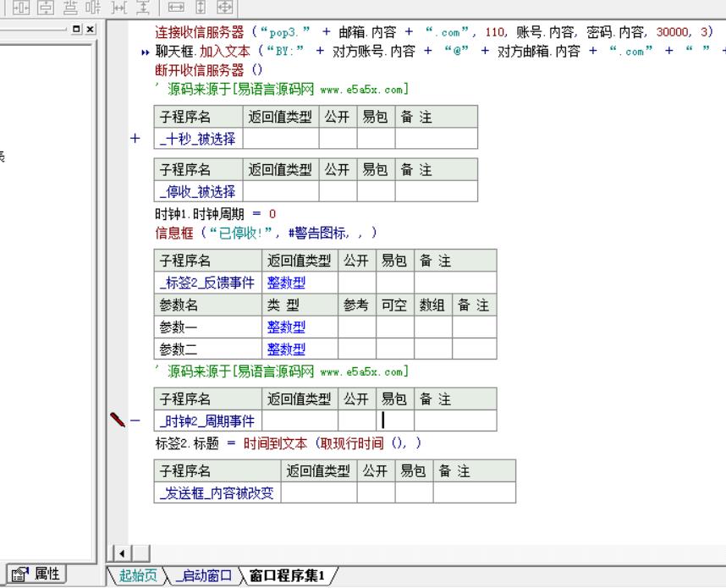
Task: Switch to the 起始页 tab
Action: tap(137, 576)
